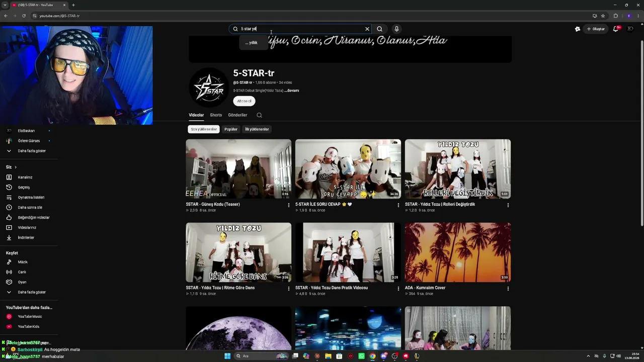This screenshot has height=362, width=644.
Task: Play the SORU CEVAP video thumbnail
Action: point(348,169)
